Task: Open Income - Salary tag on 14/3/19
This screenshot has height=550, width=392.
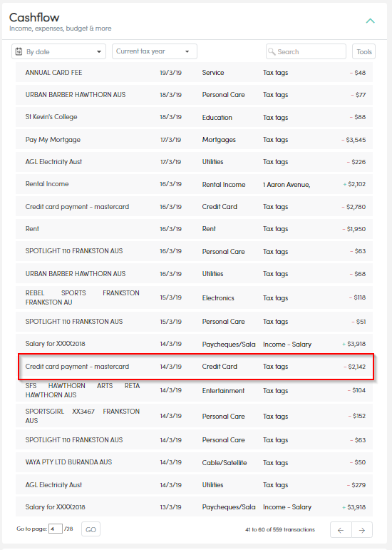Action: pyautogui.click(x=287, y=345)
